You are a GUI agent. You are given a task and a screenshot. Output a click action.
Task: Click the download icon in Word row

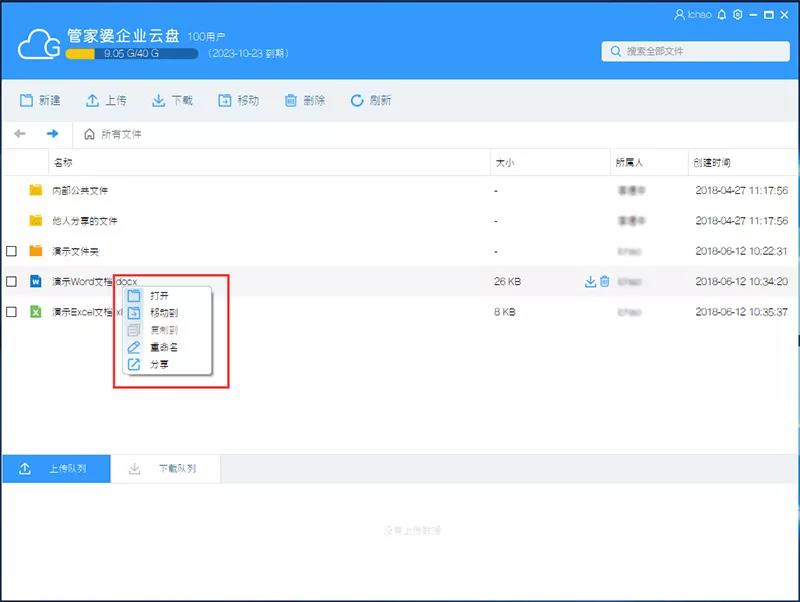(x=590, y=281)
